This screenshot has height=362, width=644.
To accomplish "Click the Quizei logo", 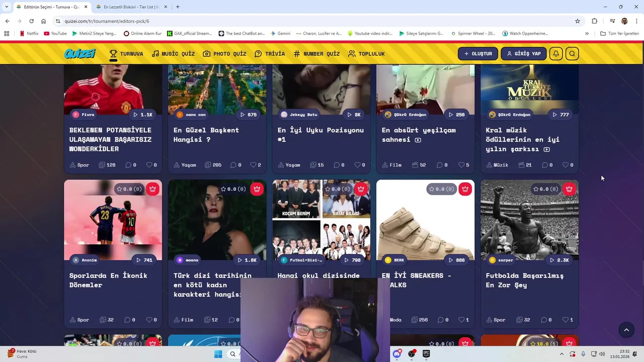I will click(80, 53).
